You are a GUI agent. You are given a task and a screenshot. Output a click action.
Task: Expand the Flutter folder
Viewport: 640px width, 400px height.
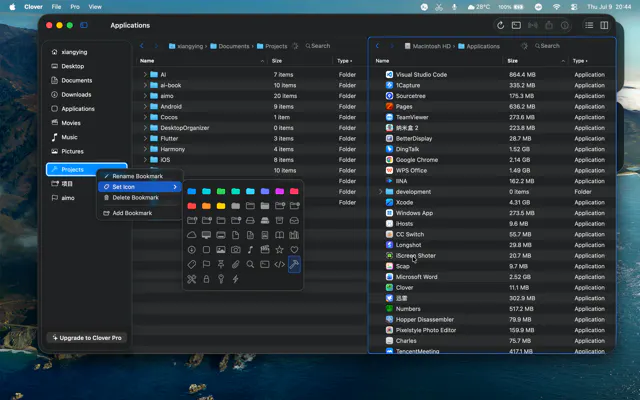(145, 138)
